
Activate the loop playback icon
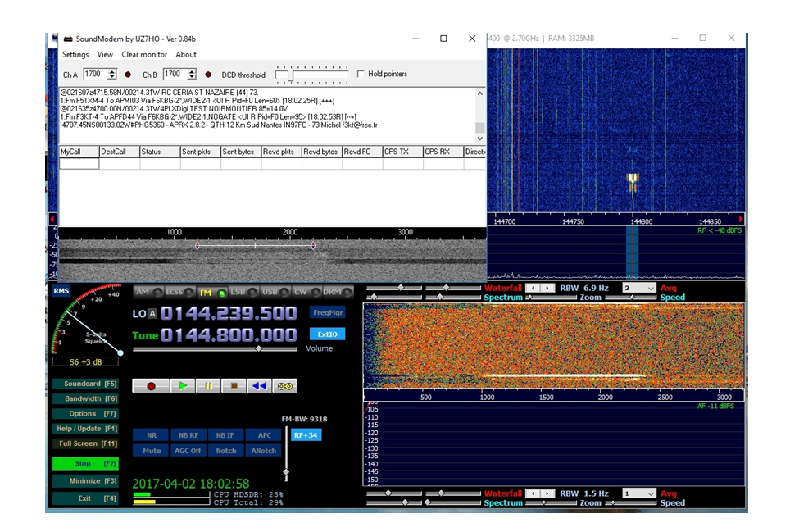(286, 385)
